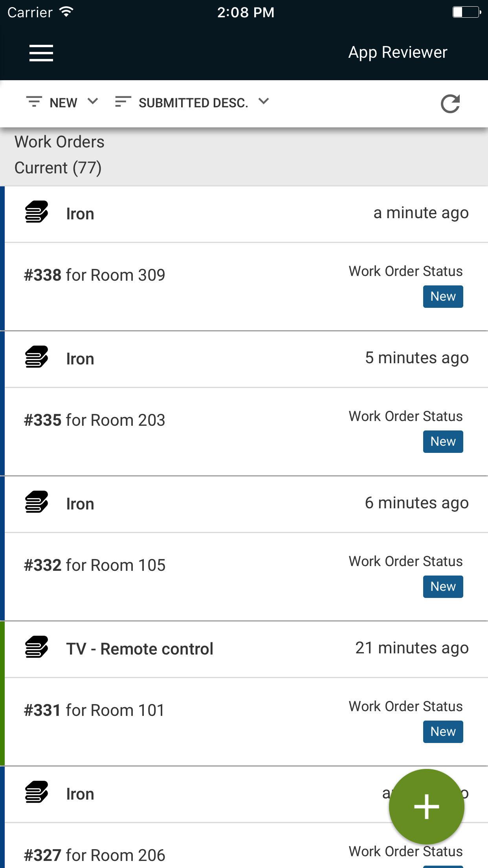Refresh the work orders list

[x=450, y=104]
